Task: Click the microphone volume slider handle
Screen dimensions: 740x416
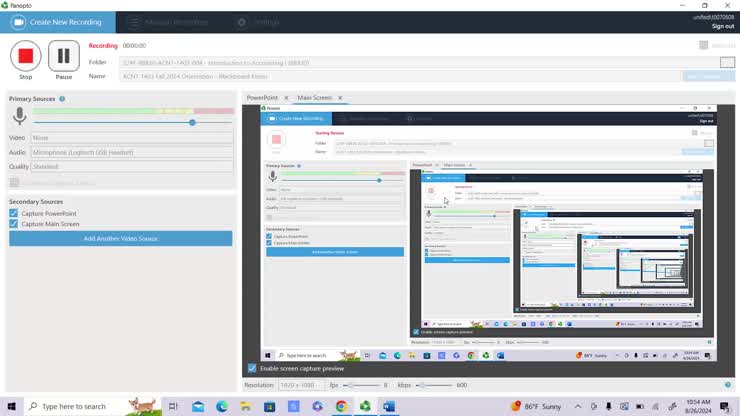Action: click(192, 122)
